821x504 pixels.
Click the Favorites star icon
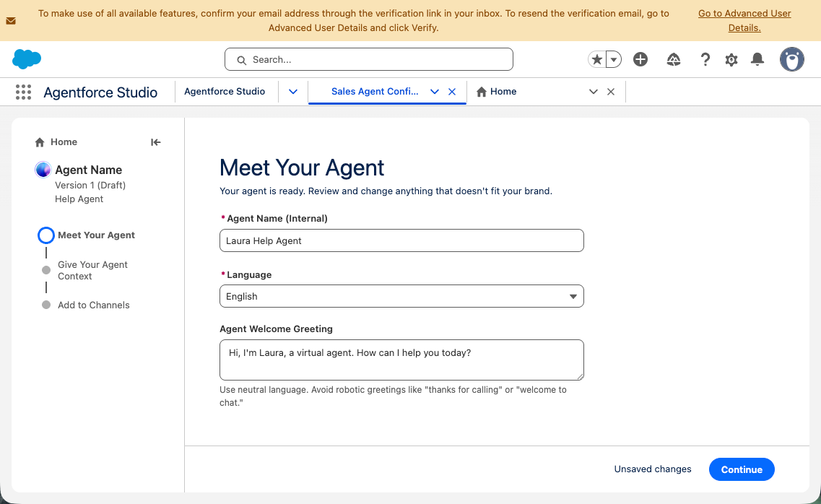(x=597, y=59)
